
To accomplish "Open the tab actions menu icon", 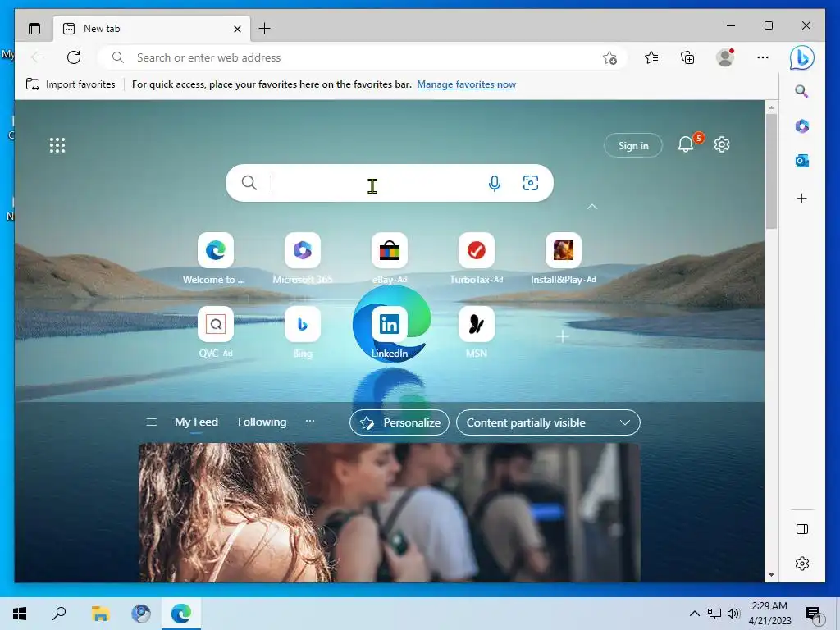I will (x=34, y=29).
